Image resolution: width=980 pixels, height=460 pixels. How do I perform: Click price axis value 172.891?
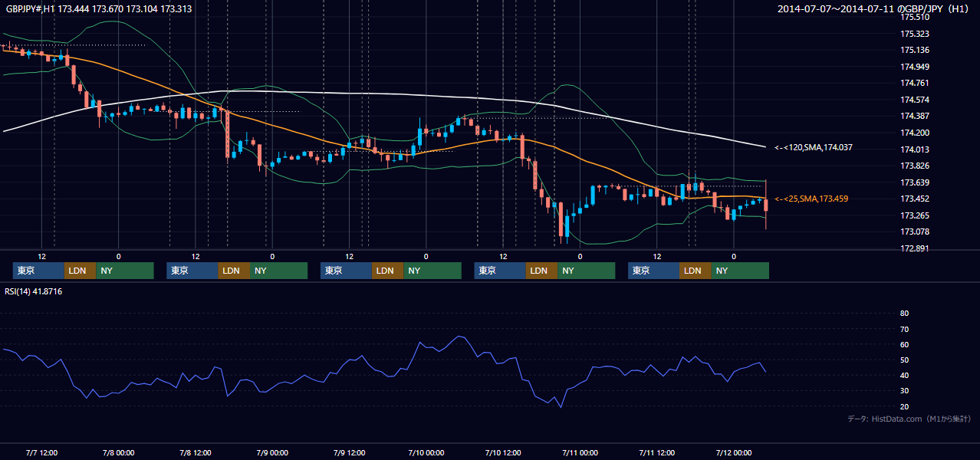point(914,249)
